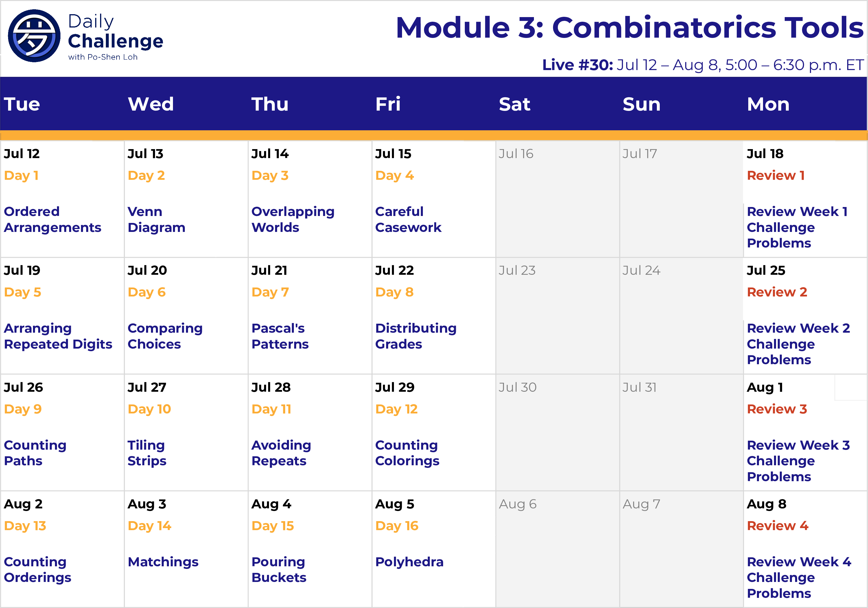Select the Polyhedra lesson
The width and height of the screenshot is (868, 608).
point(409,562)
